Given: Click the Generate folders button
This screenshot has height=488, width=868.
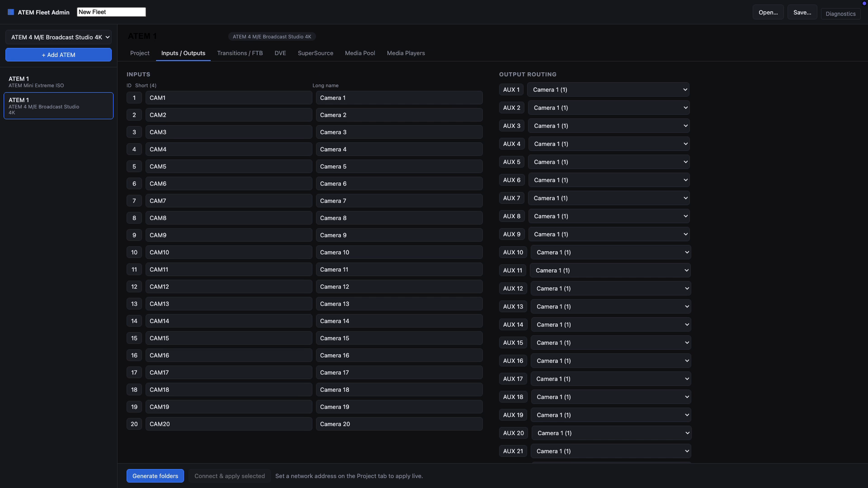Looking at the screenshot, I should (155, 476).
